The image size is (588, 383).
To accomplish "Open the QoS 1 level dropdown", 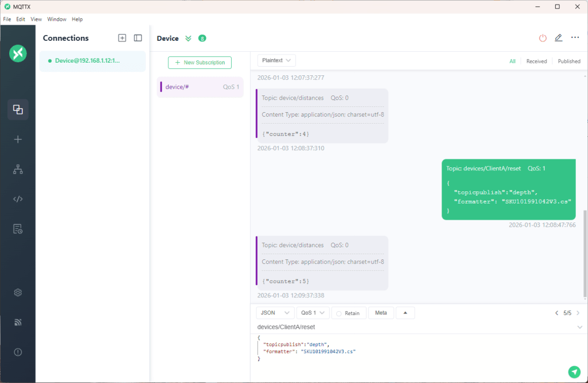I will pyautogui.click(x=313, y=313).
